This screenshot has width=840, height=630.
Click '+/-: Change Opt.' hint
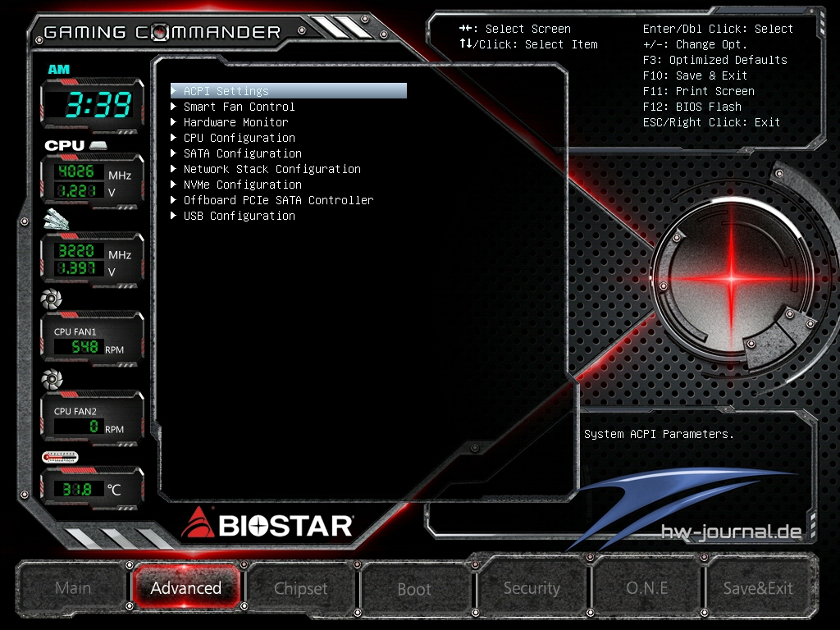pos(695,44)
